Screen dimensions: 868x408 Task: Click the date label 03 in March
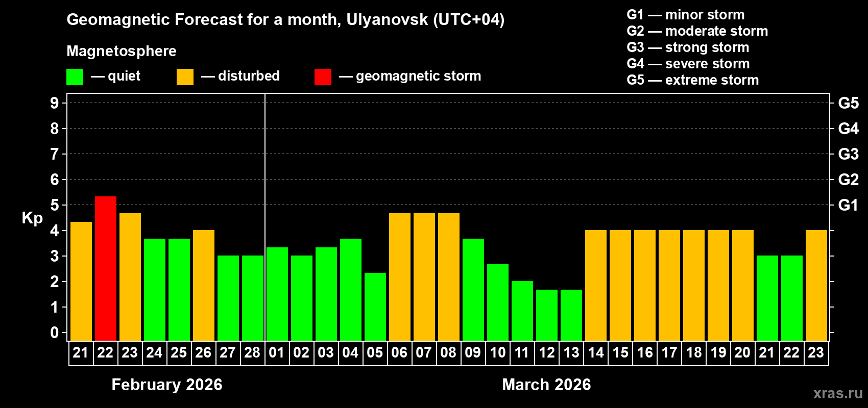point(326,352)
